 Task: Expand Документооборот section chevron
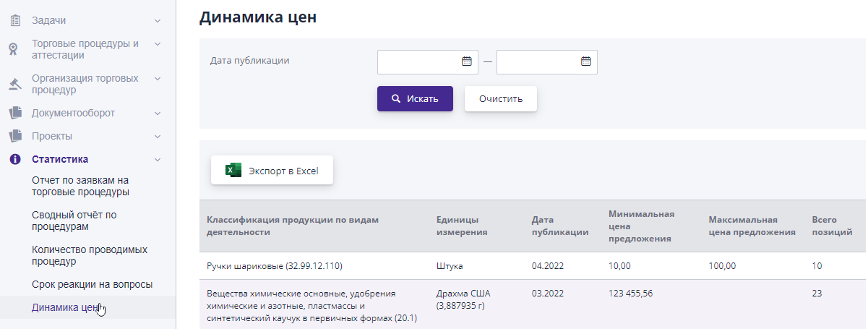(158, 113)
